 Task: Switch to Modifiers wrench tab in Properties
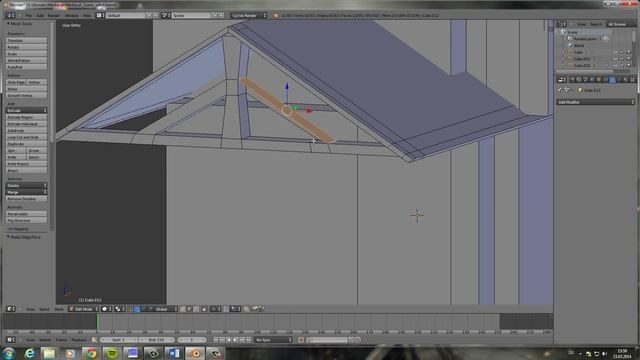(x=612, y=80)
